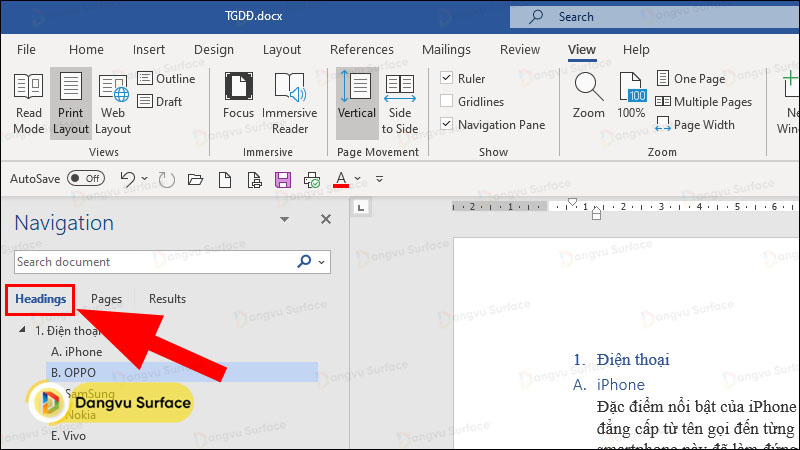Click the Open folder icon
Screen dimensions: 800x450
click(195, 179)
